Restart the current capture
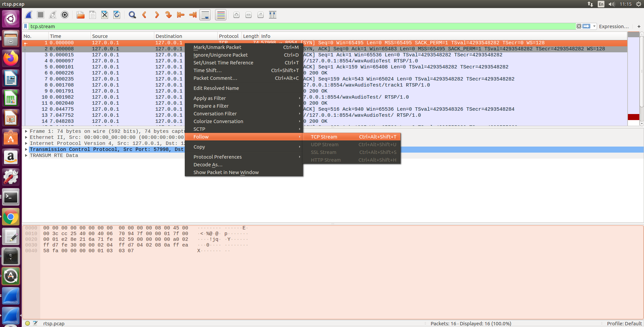This screenshot has width=644, height=327. click(53, 15)
